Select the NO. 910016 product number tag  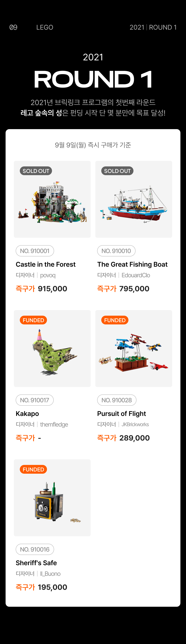click(35, 549)
